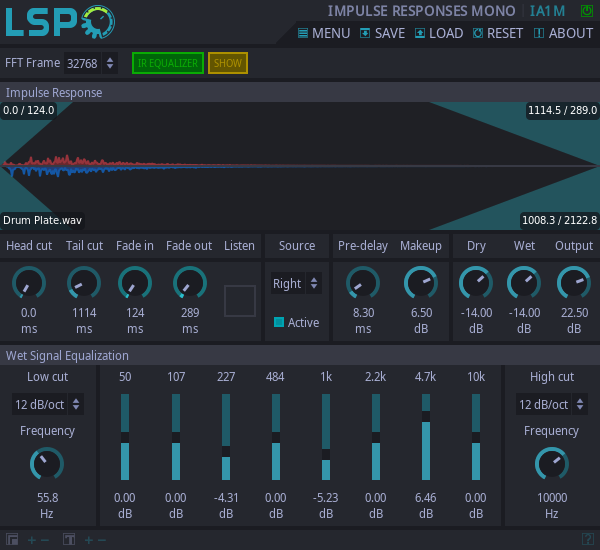Click the Wet level knob

point(524,283)
